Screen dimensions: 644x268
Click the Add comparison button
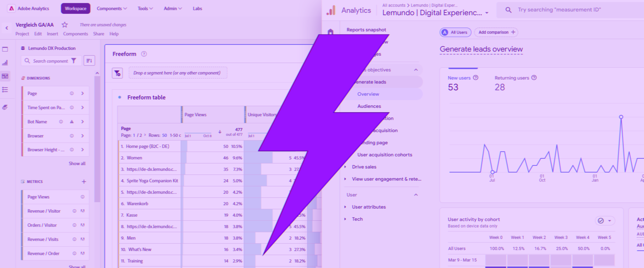(x=496, y=32)
